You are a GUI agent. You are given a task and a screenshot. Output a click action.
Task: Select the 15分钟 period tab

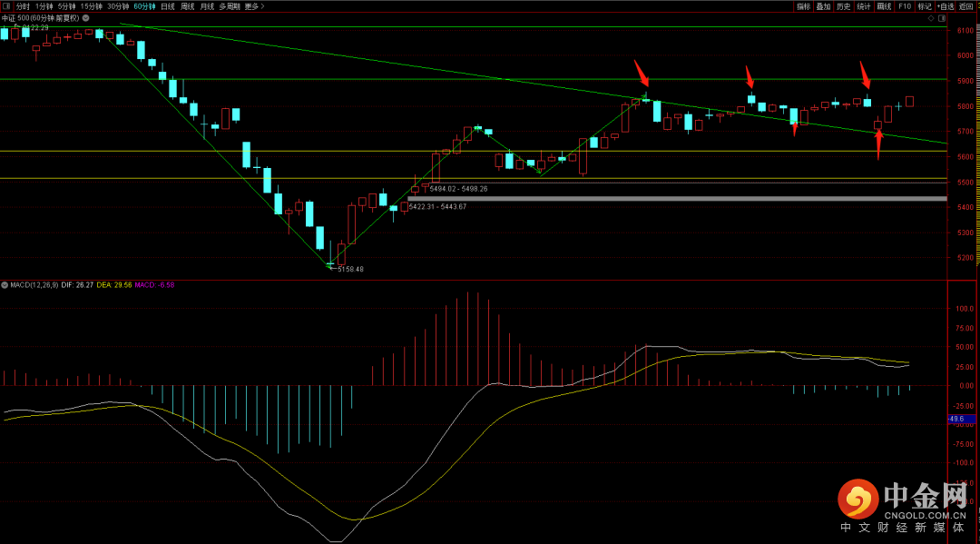coord(92,6)
